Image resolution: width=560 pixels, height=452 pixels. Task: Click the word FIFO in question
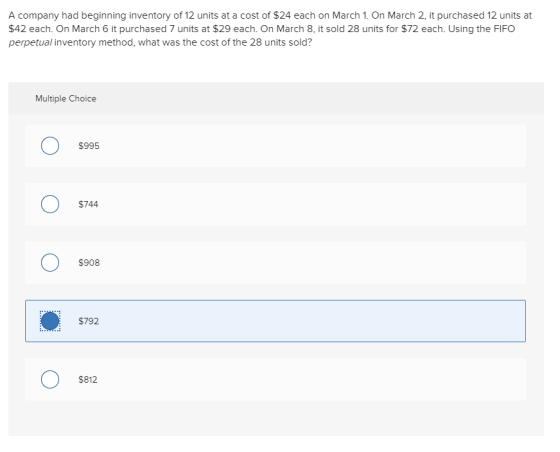click(504, 29)
